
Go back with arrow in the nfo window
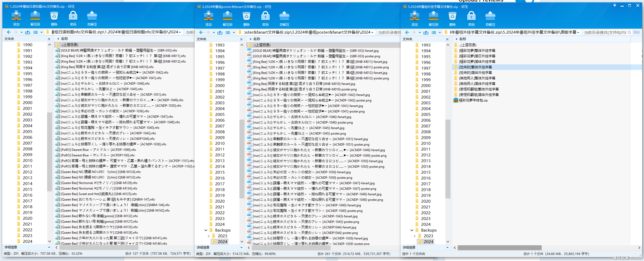pos(9,32)
